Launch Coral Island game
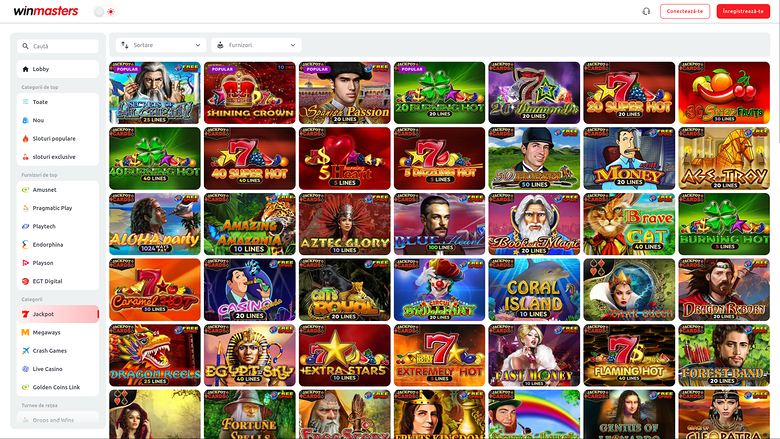 tap(534, 290)
